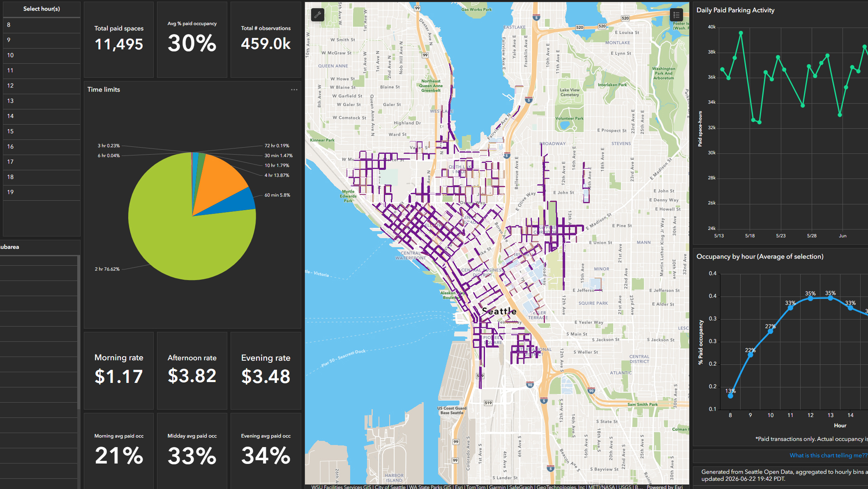Screen dimensions: 868x489
Task: Click the Select hour(s) list header
Action: pos(42,9)
